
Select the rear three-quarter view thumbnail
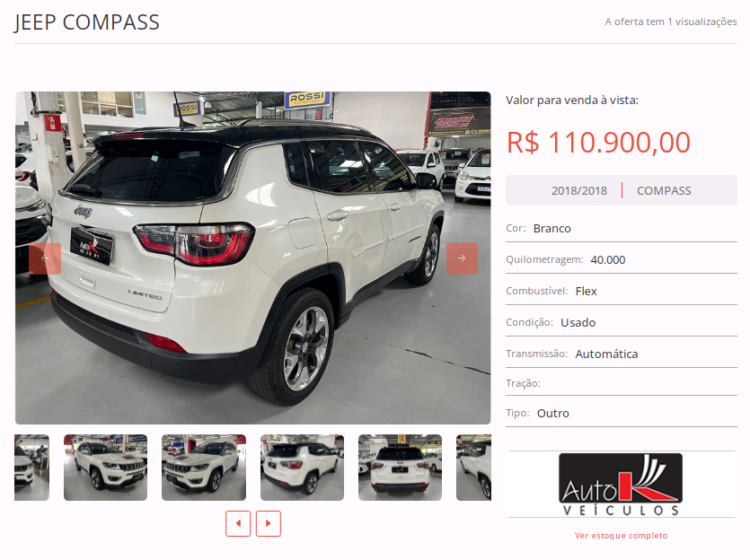coord(303,468)
